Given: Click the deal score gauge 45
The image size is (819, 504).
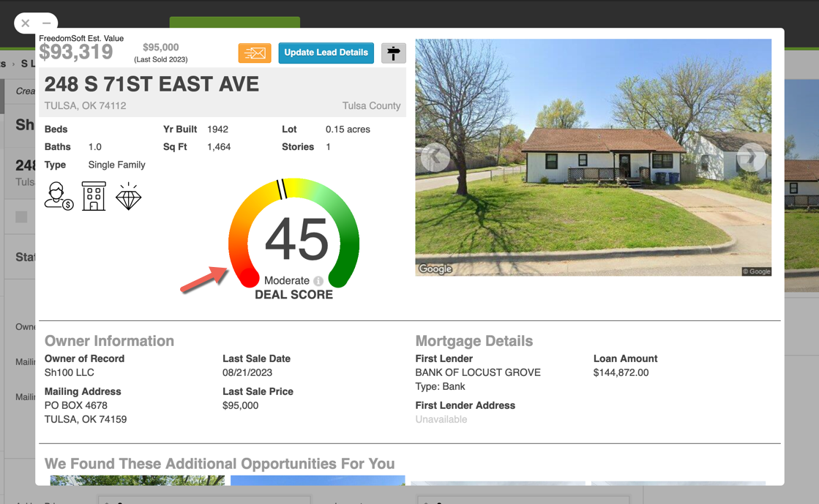Looking at the screenshot, I should click(294, 233).
